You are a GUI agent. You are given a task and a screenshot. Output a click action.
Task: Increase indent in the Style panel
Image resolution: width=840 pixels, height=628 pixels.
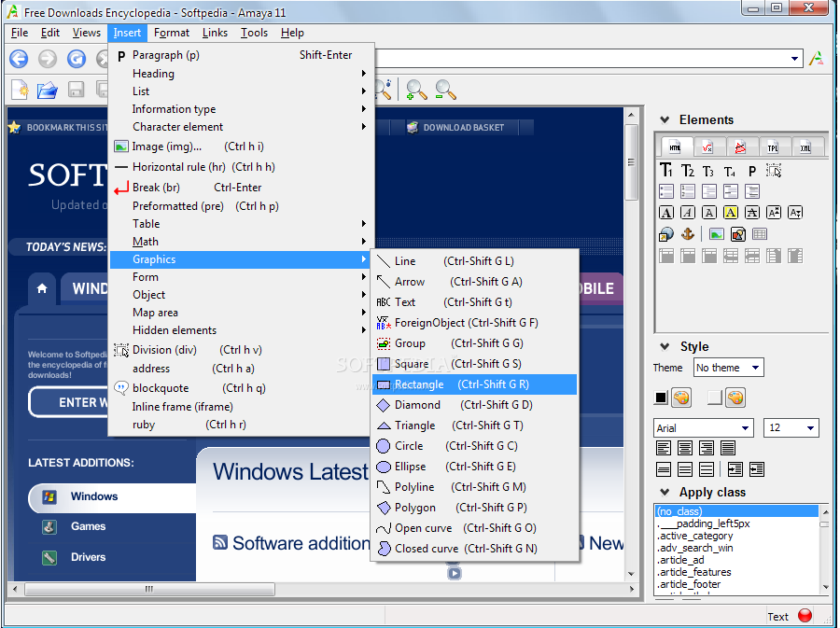pyautogui.click(x=735, y=469)
